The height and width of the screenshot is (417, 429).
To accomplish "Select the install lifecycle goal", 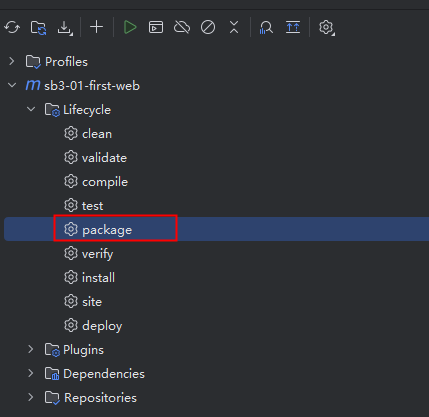I will click(89, 278).
